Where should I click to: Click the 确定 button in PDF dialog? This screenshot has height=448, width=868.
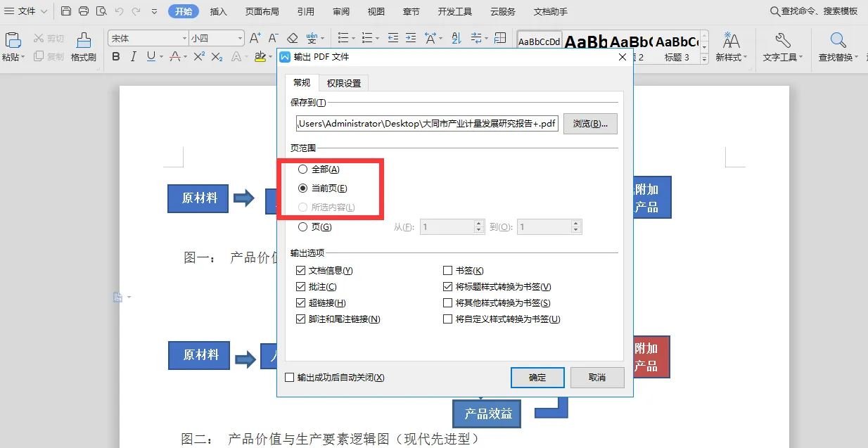click(x=537, y=377)
